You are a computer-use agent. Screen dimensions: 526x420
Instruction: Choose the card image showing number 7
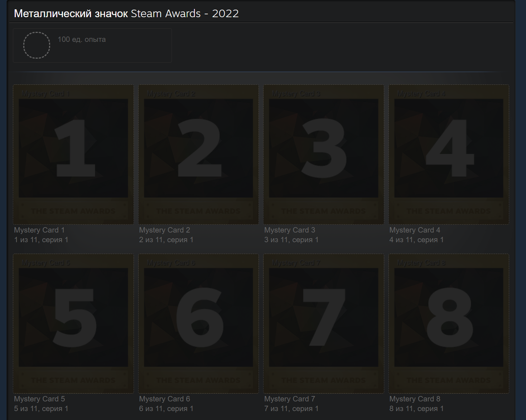(324, 324)
